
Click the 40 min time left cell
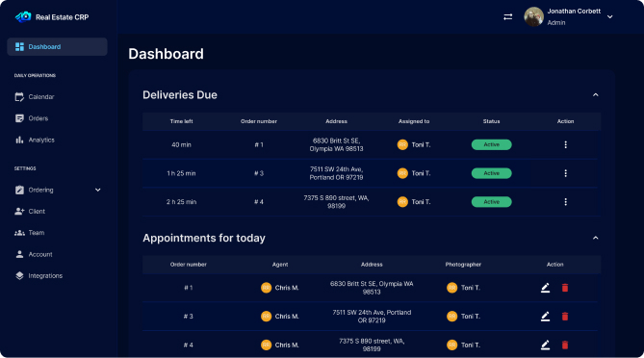[x=181, y=145]
